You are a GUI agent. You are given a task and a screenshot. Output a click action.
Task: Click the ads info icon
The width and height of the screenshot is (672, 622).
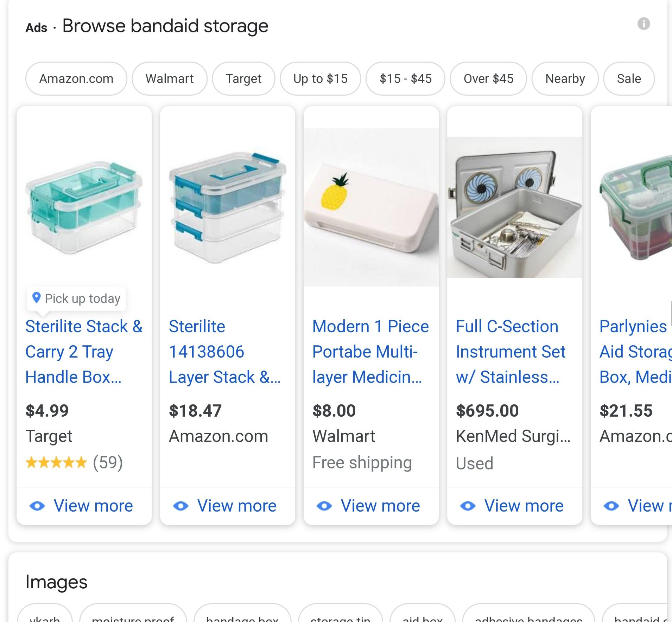[x=644, y=24]
